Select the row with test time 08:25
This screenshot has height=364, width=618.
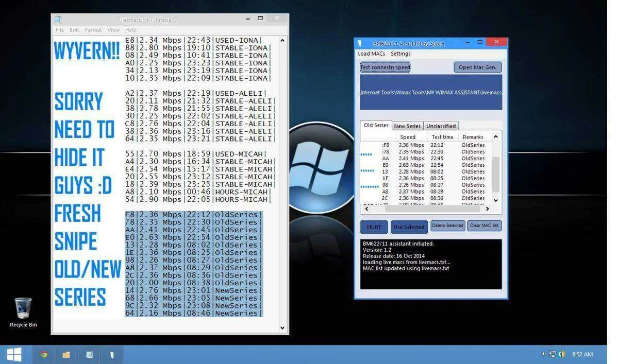tap(426, 178)
